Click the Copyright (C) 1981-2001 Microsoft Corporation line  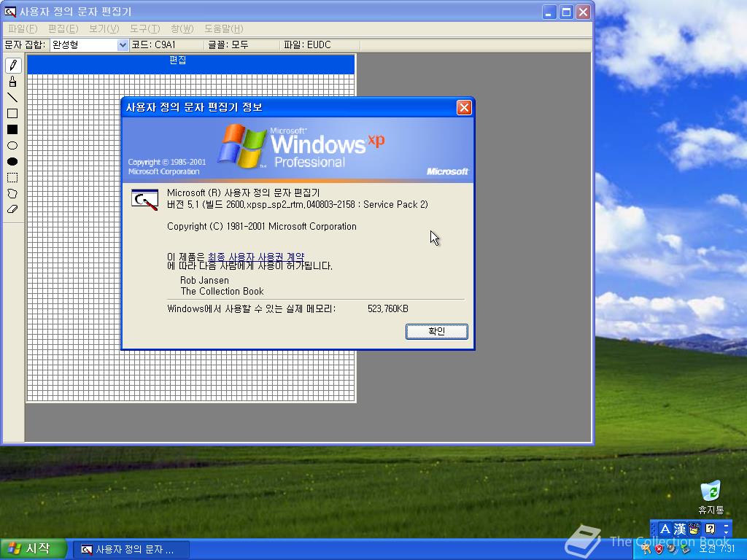(x=262, y=227)
